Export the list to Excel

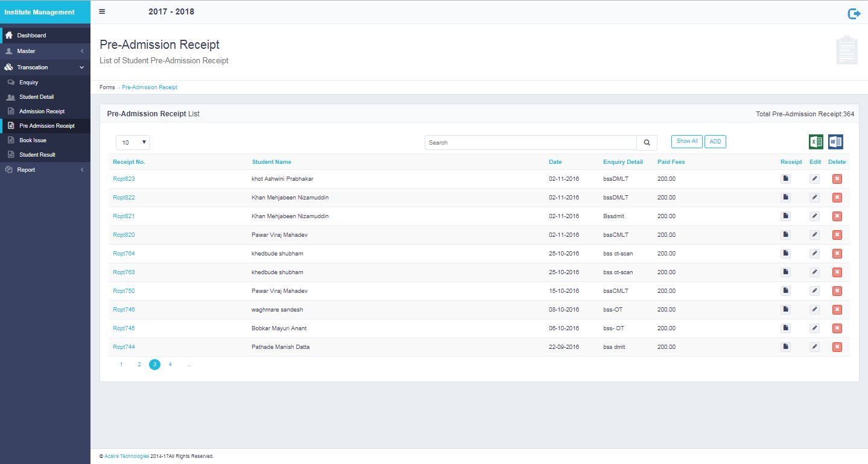point(816,142)
